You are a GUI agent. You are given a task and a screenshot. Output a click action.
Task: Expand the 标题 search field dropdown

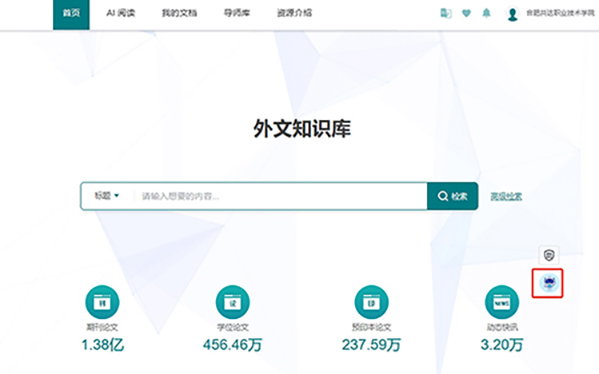(x=107, y=196)
